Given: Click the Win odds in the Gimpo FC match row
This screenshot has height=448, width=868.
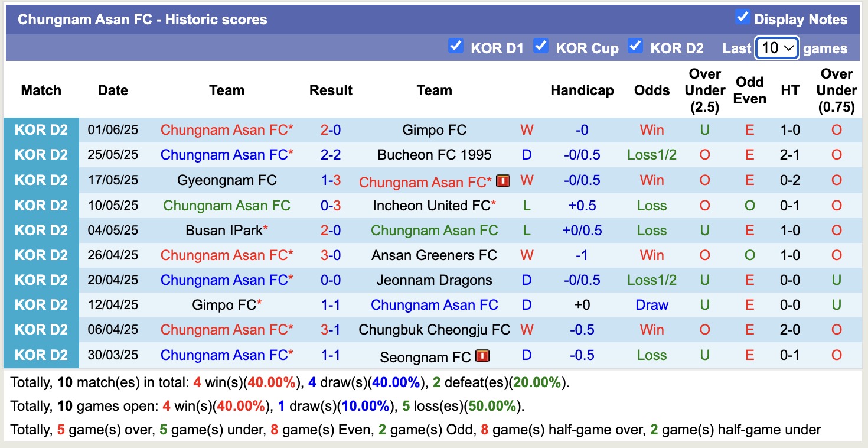Looking at the screenshot, I should [x=651, y=129].
